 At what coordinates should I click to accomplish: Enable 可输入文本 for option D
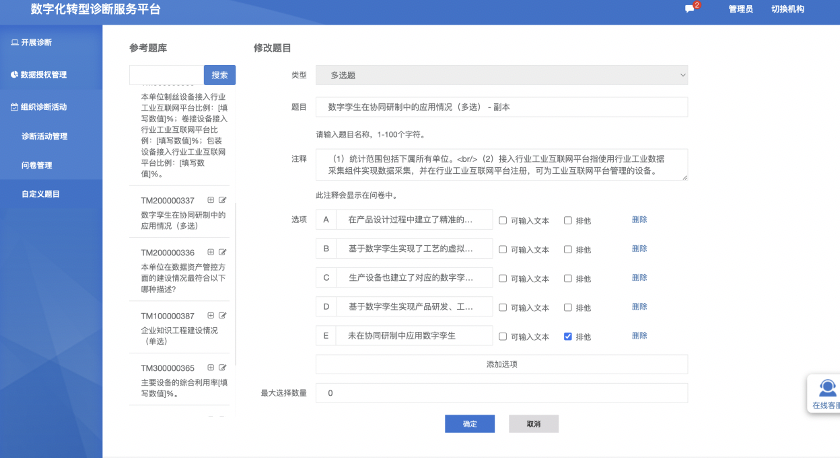[502, 307]
